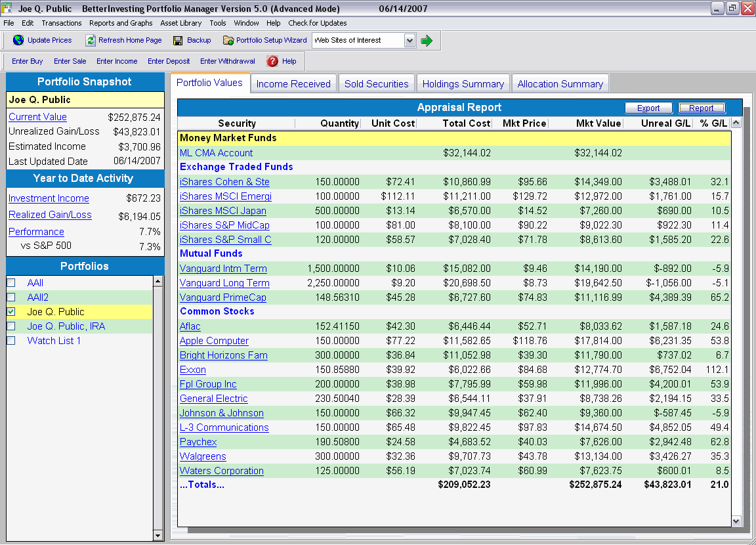Click the Update Prices globe icon
Viewport: 756px width, 545px height.
click(x=17, y=40)
